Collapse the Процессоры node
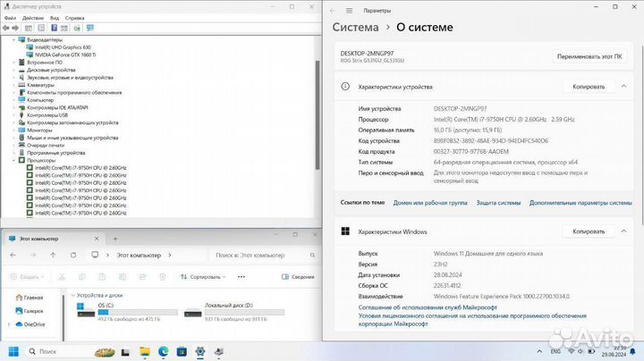 click(x=13, y=161)
